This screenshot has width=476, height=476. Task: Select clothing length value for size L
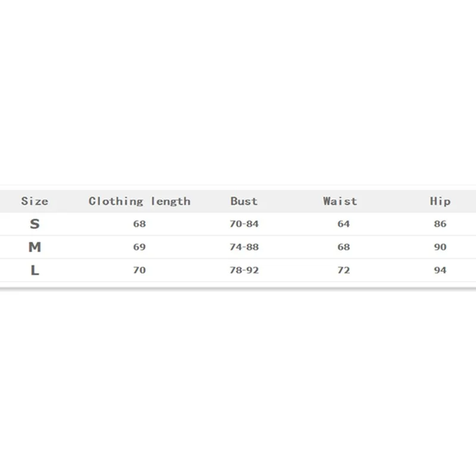pos(139,270)
